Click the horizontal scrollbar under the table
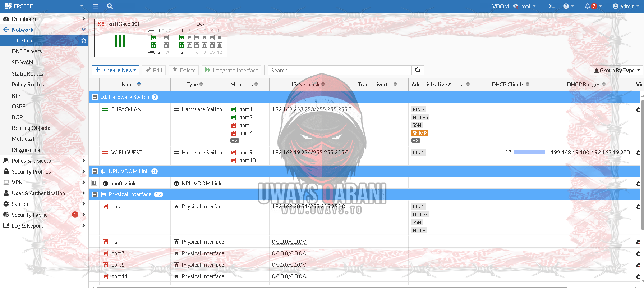The image size is (644, 288). (332, 287)
